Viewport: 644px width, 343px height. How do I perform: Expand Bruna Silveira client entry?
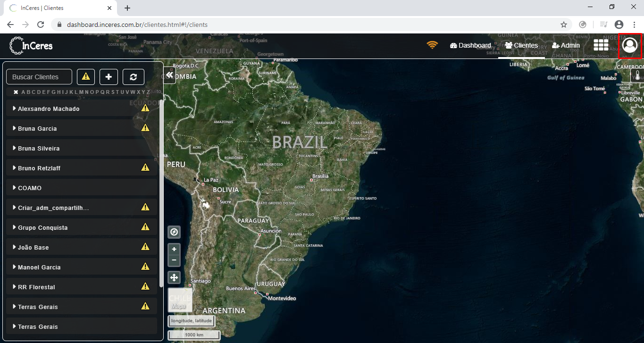[15, 148]
